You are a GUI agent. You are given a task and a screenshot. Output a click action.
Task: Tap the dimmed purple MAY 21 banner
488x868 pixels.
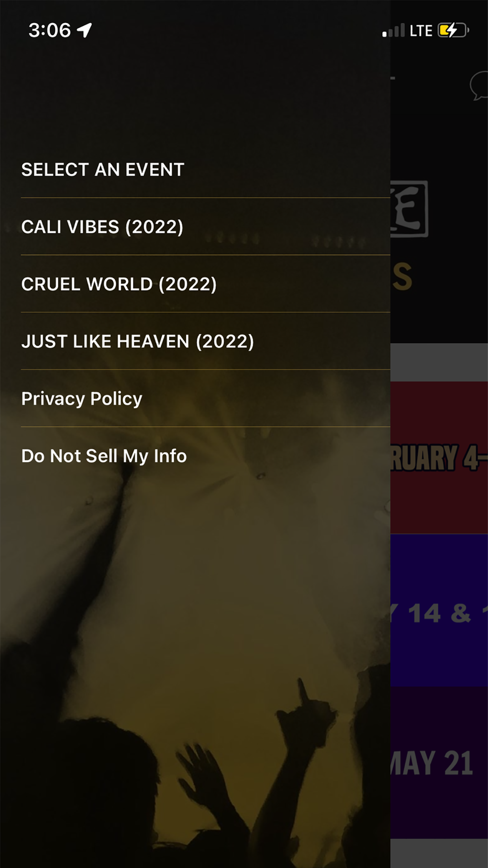439,763
